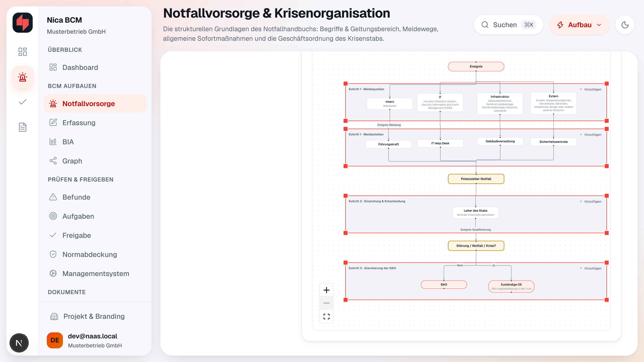Zoom out with the minus control

point(327,303)
